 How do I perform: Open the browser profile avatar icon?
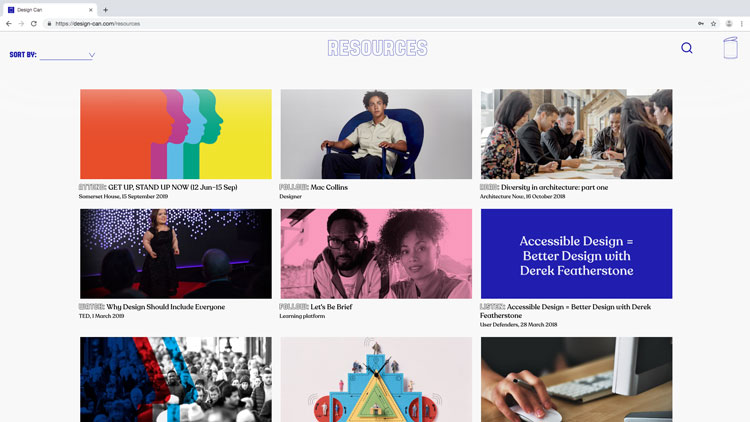[729, 23]
